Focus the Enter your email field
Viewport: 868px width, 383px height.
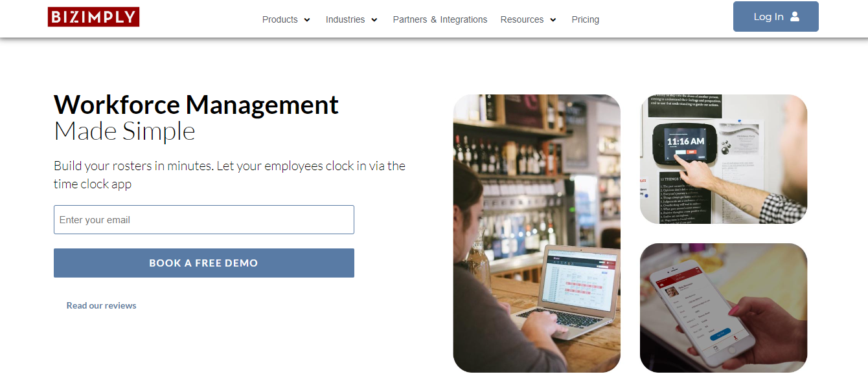coord(204,220)
